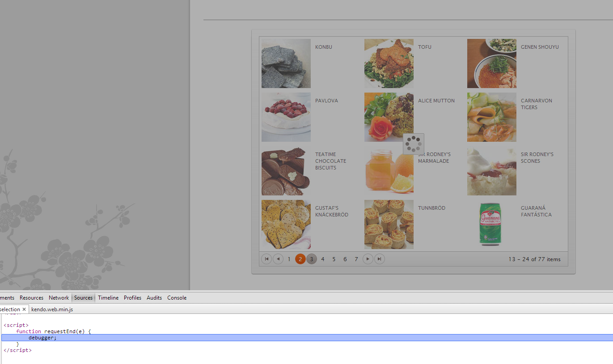Open the Carnarvon Tigers product image

(492, 117)
